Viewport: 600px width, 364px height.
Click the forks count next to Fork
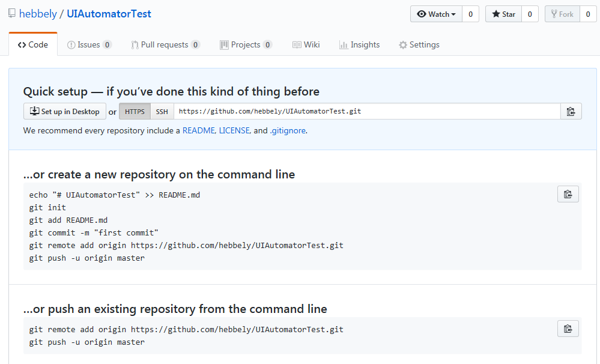(x=588, y=14)
